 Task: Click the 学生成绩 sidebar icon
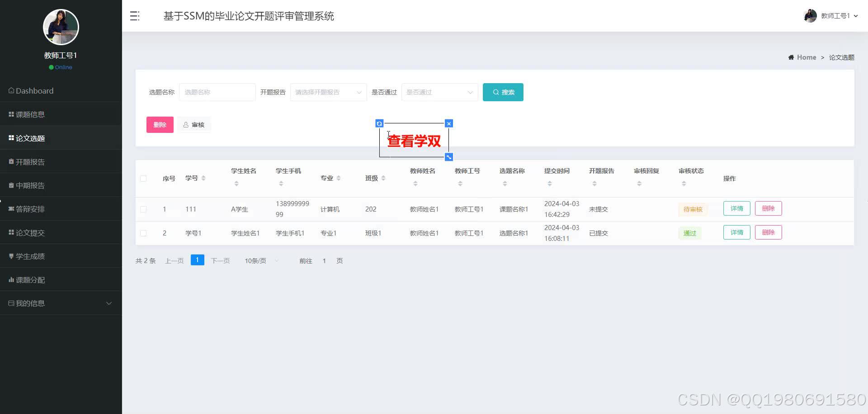[11, 256]
